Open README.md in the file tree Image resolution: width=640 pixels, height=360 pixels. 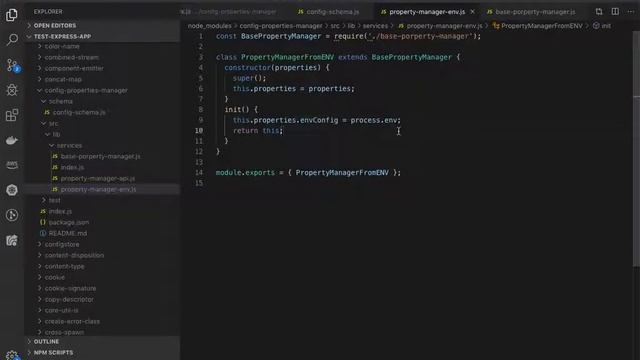point(102,233)
